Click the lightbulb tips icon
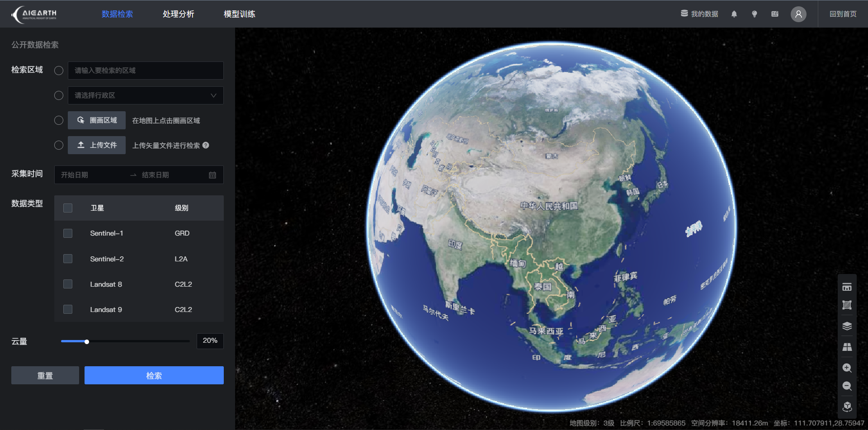Viewport: 868px width, 430px height. click(x=755, y=14)
